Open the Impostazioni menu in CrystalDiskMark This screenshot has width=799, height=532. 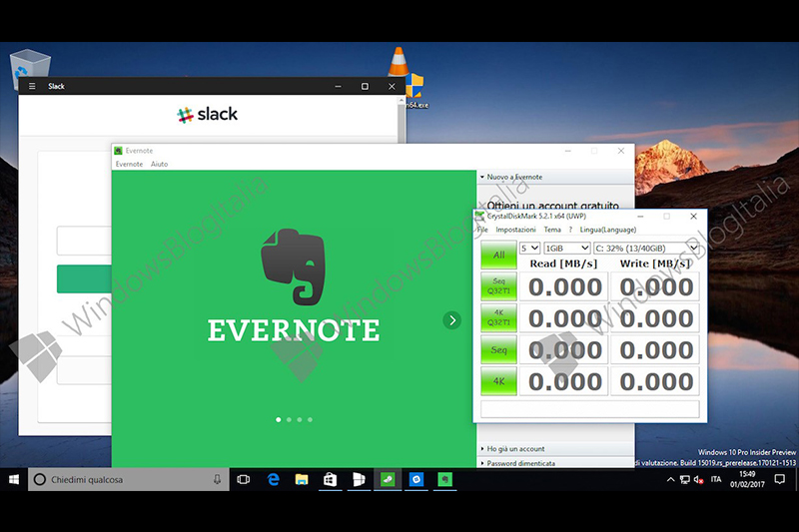[515, 230]
